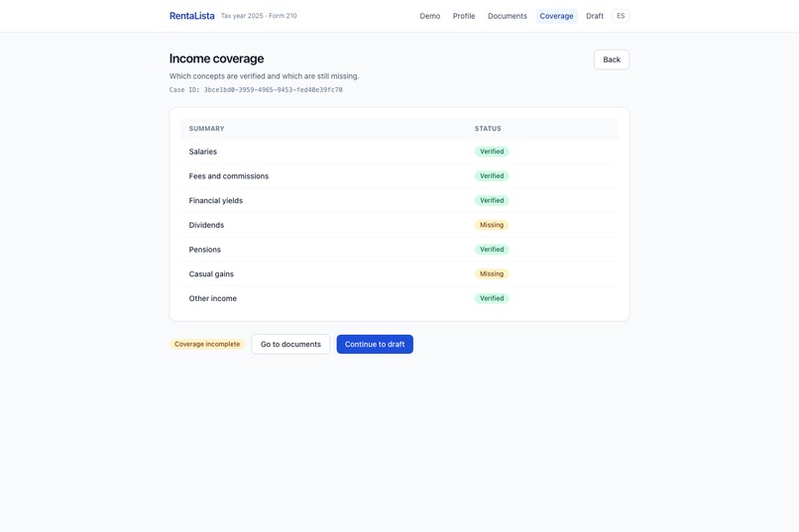Click the Pensions row label
Screen dimensions: 799x532
(x=205, y=250)
